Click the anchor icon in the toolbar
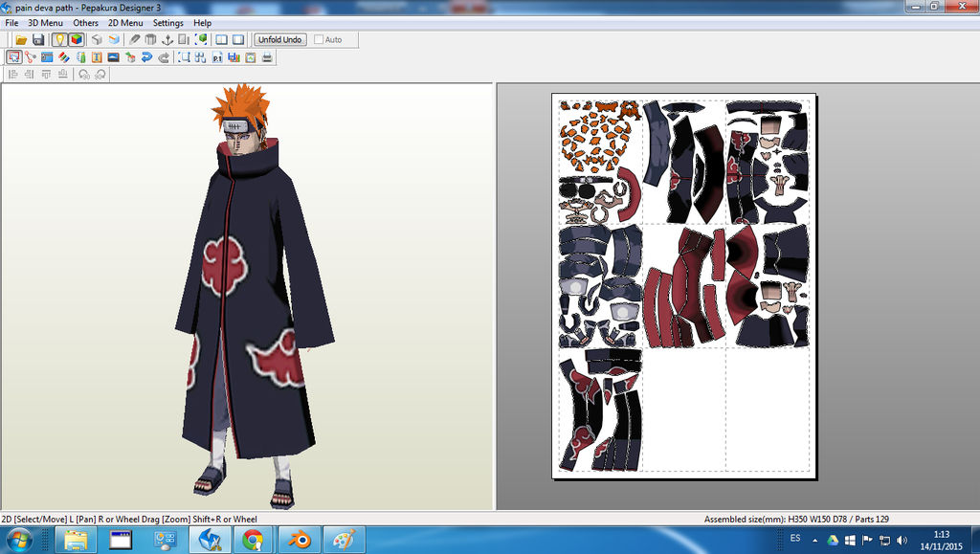 (x=167, y=40)
